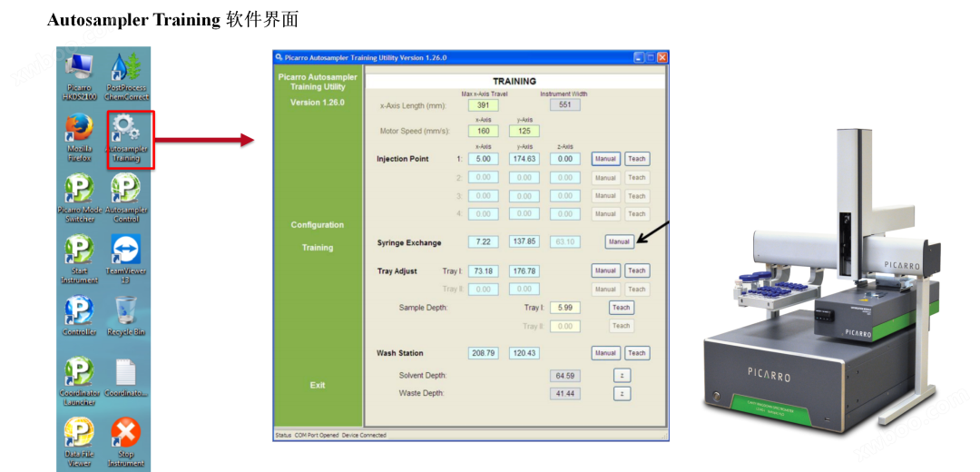Open Coordinator Launcher desktop icon

[79, 381]
